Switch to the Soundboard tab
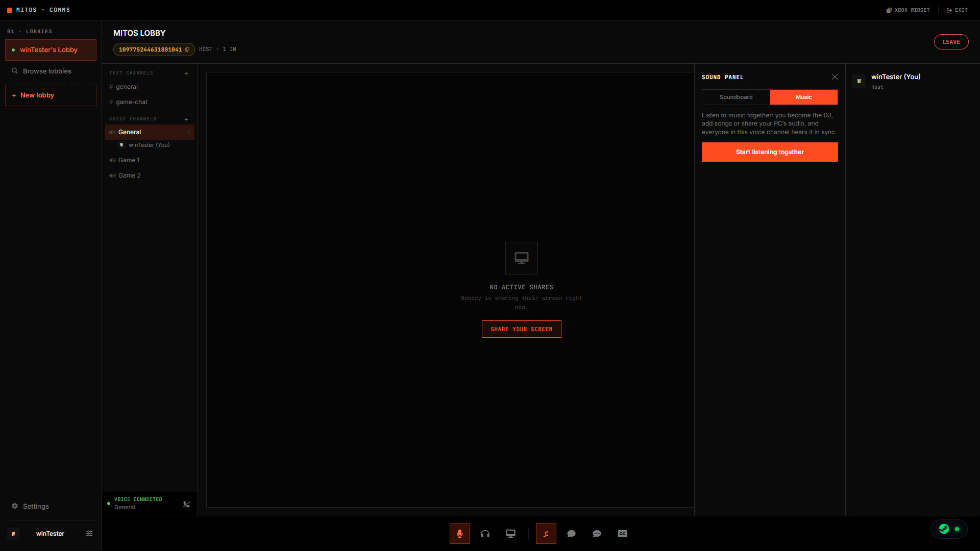This screenshot has width=980, height=551. (x=736, y=97)
